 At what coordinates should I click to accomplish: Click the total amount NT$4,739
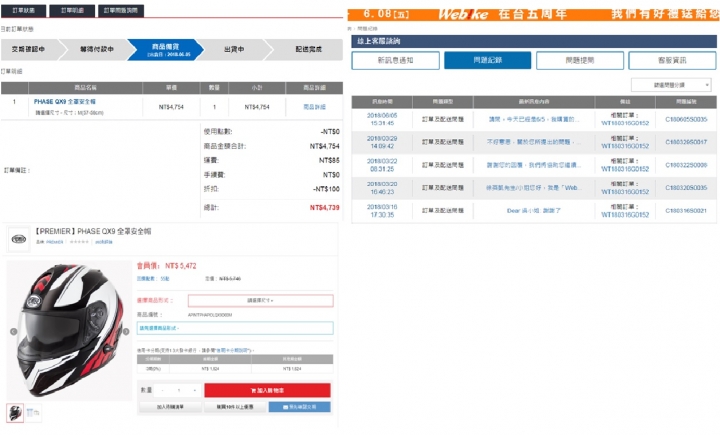[325, 208]
